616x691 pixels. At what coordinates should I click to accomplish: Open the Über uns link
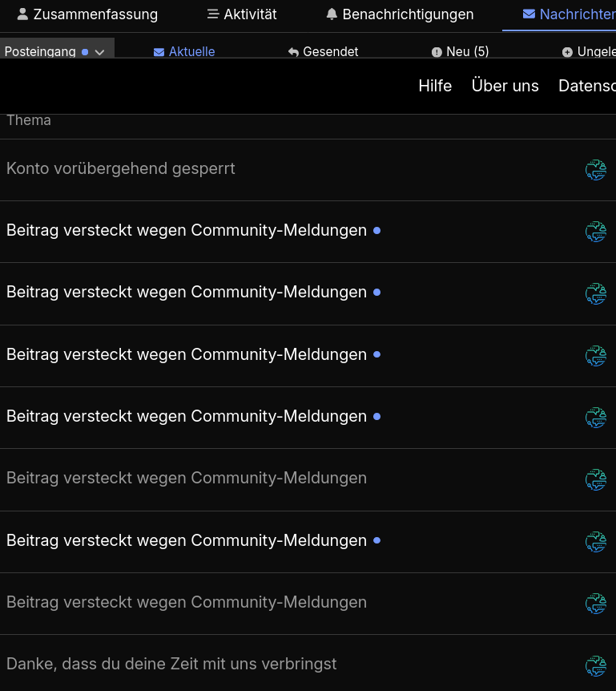click(505, 86)
